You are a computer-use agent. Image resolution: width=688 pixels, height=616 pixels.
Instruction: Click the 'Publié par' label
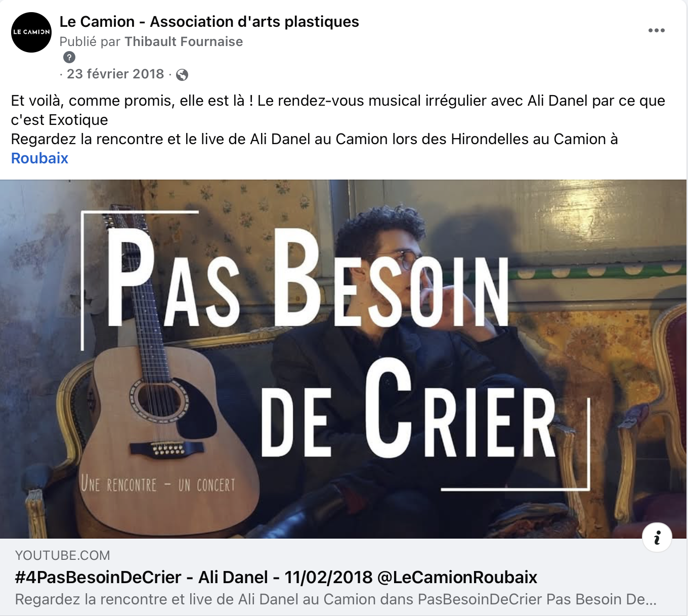pyautogui.click(x=90, y=41)
